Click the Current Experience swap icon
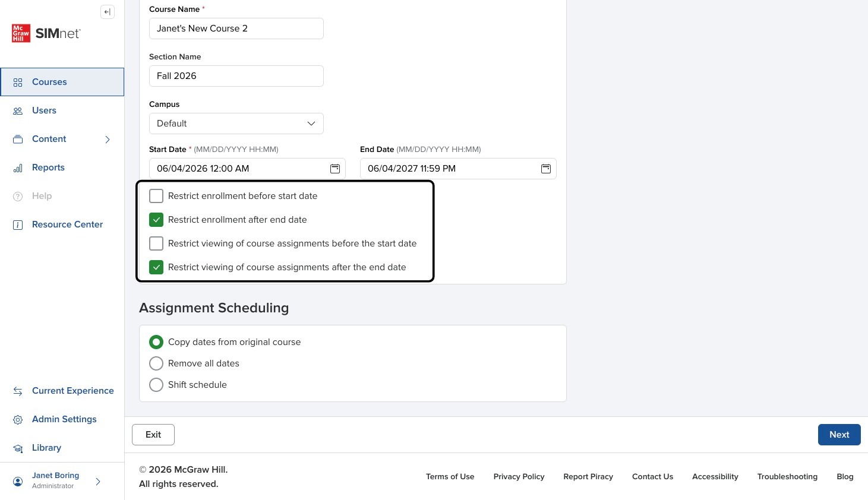The height and width of the screenshot is (500, 868). [18, 391]
